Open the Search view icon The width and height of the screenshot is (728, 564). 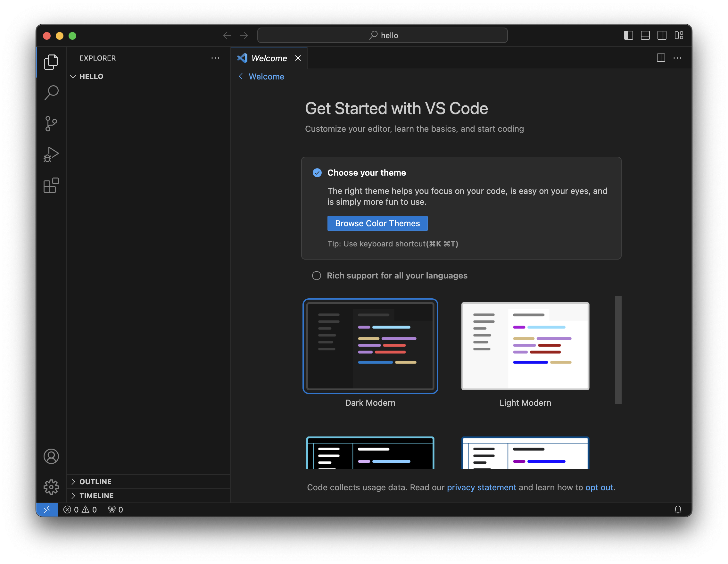pos(51,93)
